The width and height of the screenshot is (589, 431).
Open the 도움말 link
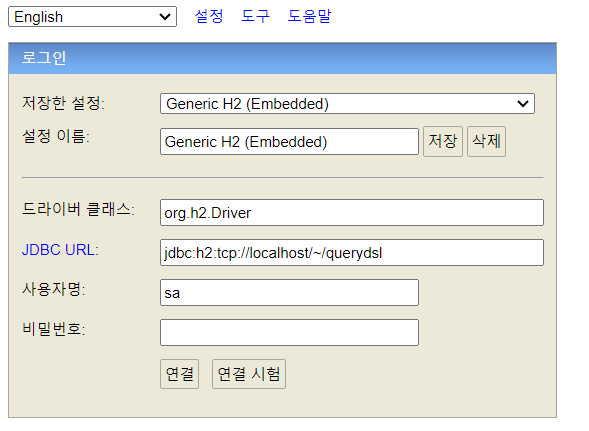pos(310,16)
